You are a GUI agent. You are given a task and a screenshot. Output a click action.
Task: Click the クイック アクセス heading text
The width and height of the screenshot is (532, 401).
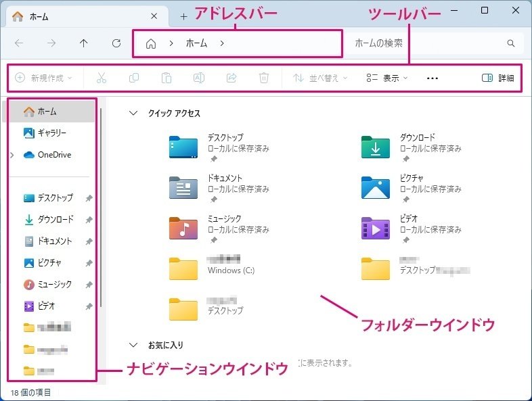pyautogui.click(x=174, y=113)
